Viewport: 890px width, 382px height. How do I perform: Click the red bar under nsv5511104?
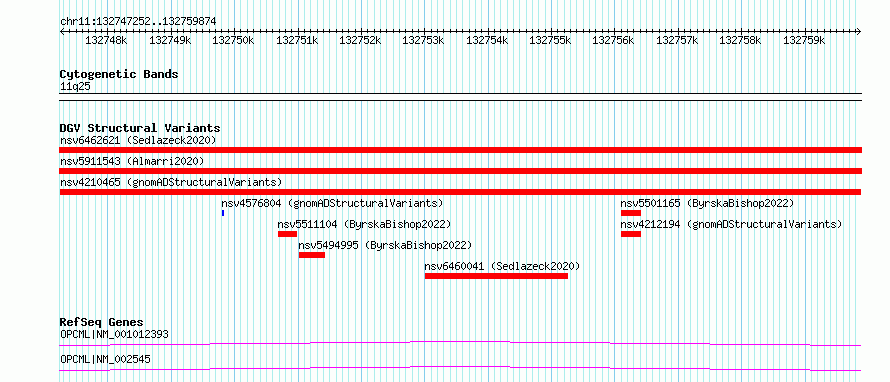tap(287, 234)
